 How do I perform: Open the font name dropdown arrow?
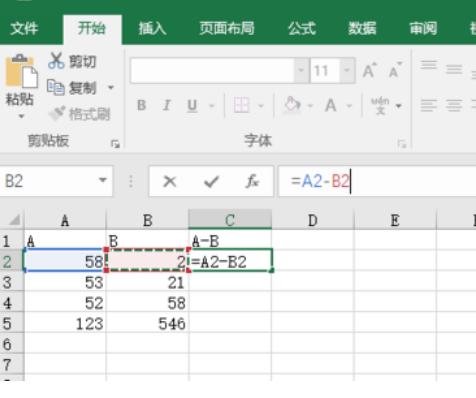[301, 70]
